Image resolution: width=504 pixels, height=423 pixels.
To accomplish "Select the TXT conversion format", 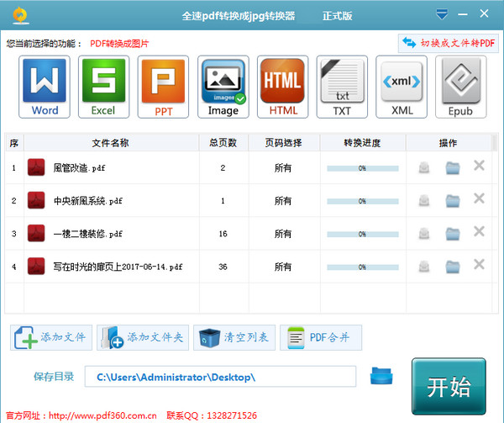I will click(x=342, y=87).
